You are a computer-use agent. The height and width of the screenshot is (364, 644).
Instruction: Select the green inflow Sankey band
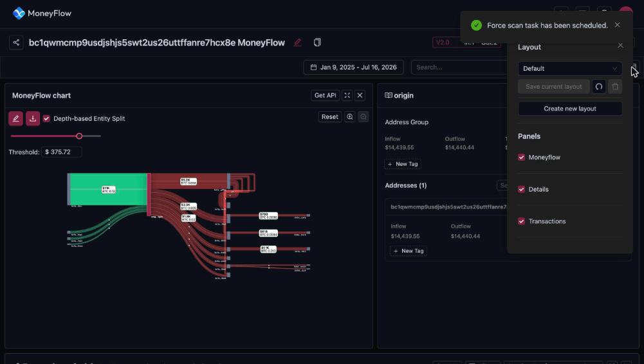click(x=109, y=189)
